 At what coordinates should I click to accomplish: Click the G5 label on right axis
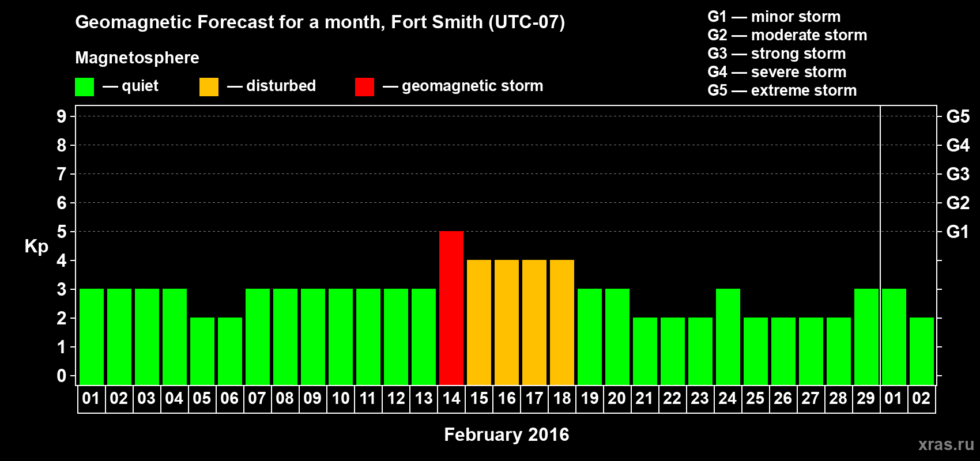958,116
